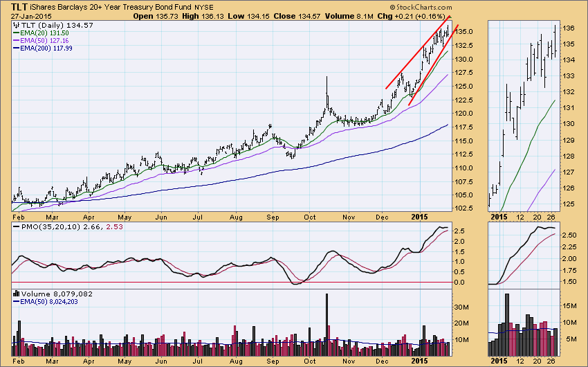
Task: Click the NYSE exchange label
Action: [x=204, y=8]
